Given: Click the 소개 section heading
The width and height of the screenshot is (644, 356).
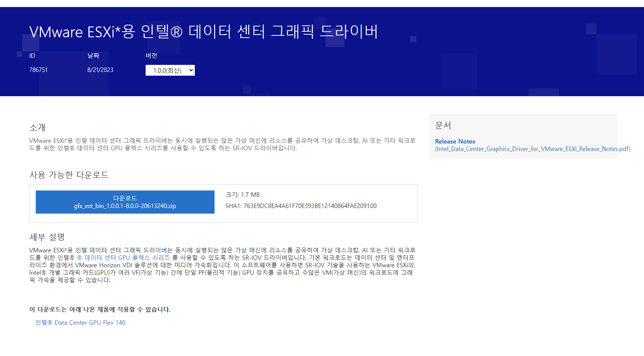Looking at the screenshot, I should click(37, 127).
